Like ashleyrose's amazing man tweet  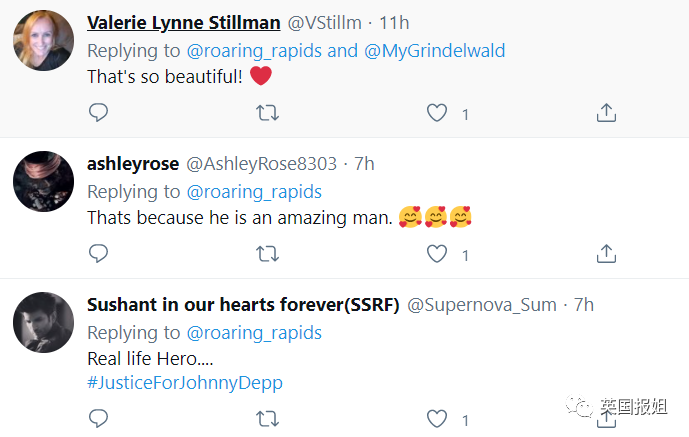pos(437,255)
